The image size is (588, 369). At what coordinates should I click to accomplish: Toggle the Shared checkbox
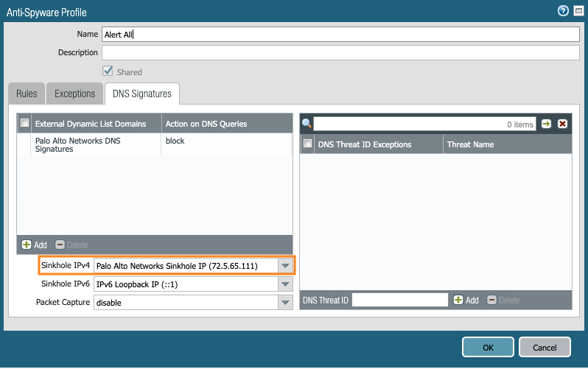point(108,71)
